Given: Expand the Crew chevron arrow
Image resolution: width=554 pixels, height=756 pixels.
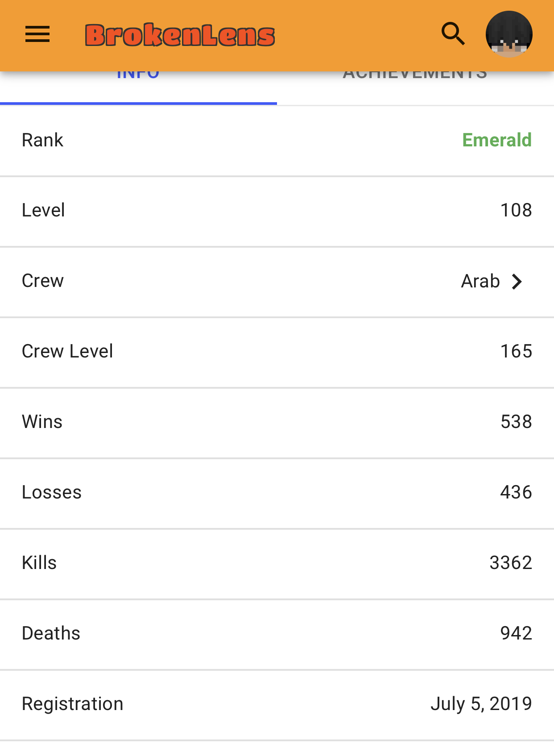Looking at the screenshot, I should point(517,282).
